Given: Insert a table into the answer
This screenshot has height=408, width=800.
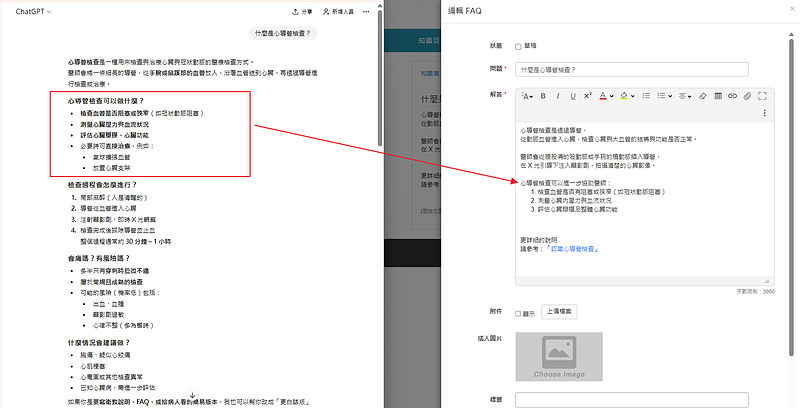Looking at the screenshot, I should tap(718, 96).
